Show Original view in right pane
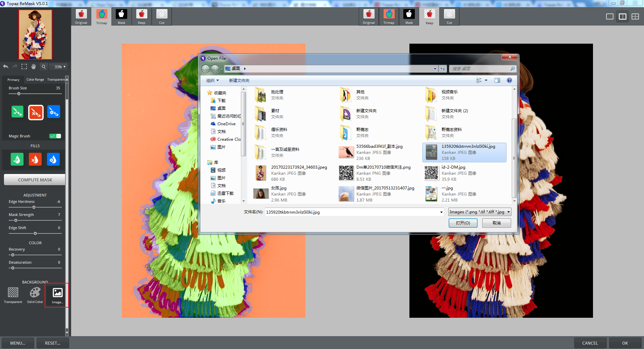 click(369, 16)
